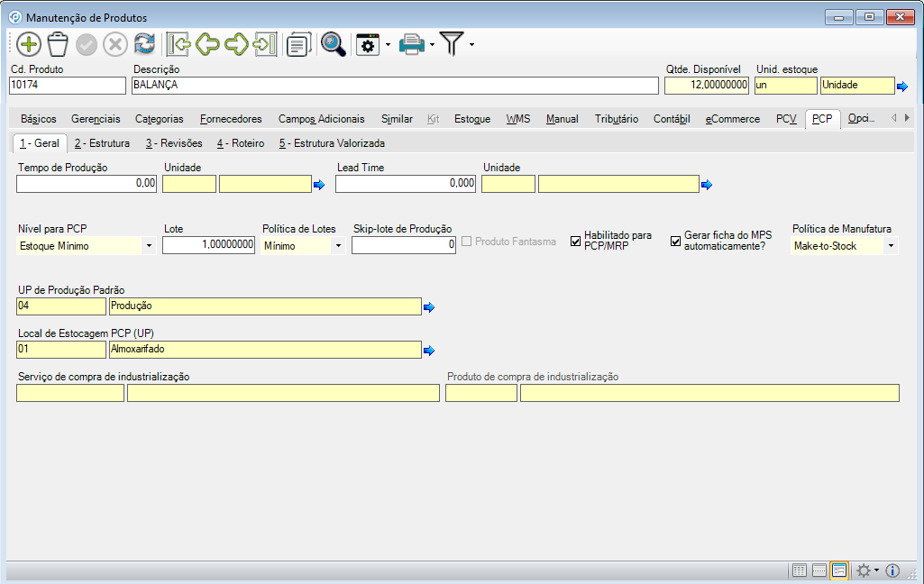Click the Local de Estocagem code field
This screenshot has height=584, width=924.
(x=61, y=350)
